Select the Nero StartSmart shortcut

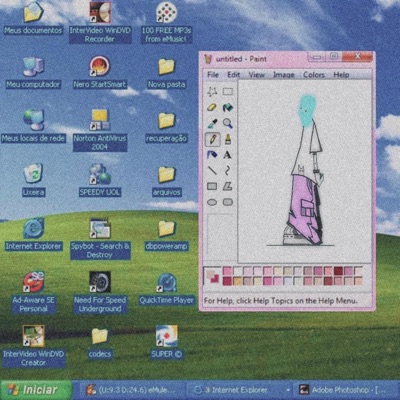(100, 72)
